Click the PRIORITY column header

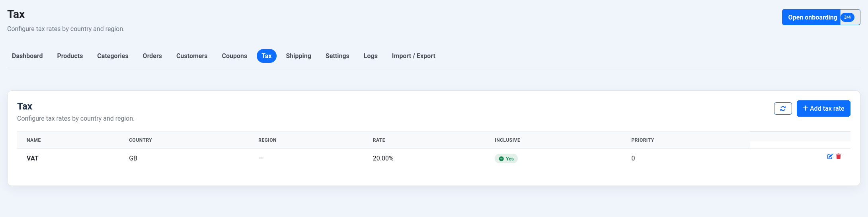tap(643, 140)
